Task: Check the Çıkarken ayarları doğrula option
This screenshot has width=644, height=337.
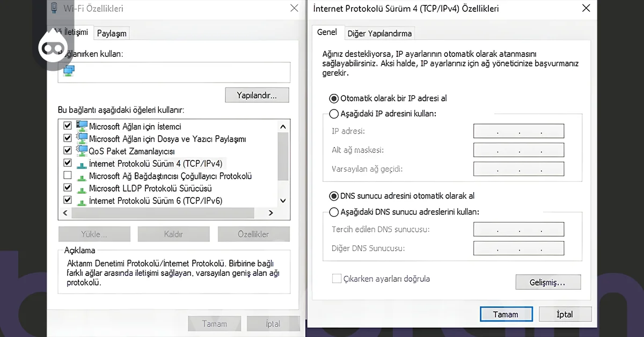Action: click(x=336, y=279)
